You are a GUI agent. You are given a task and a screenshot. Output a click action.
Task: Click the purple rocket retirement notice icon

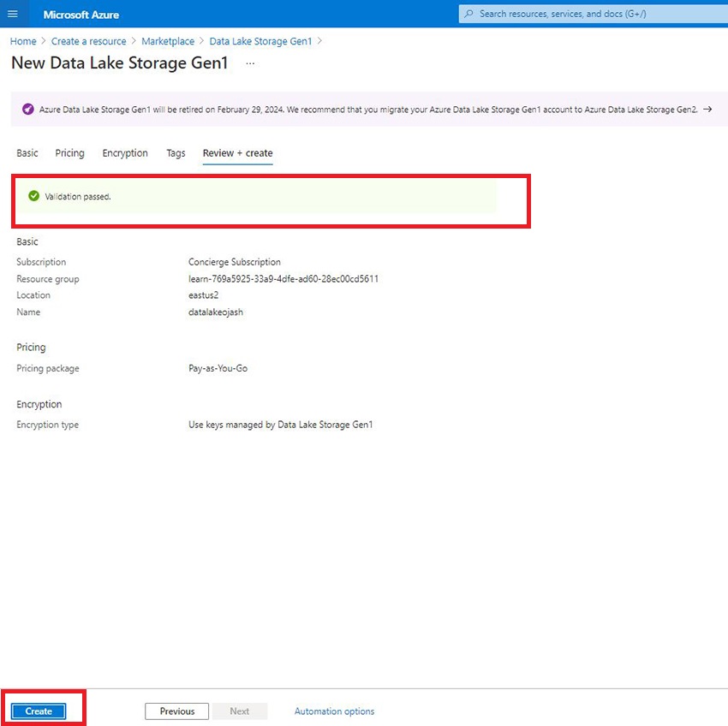(28, 110)
